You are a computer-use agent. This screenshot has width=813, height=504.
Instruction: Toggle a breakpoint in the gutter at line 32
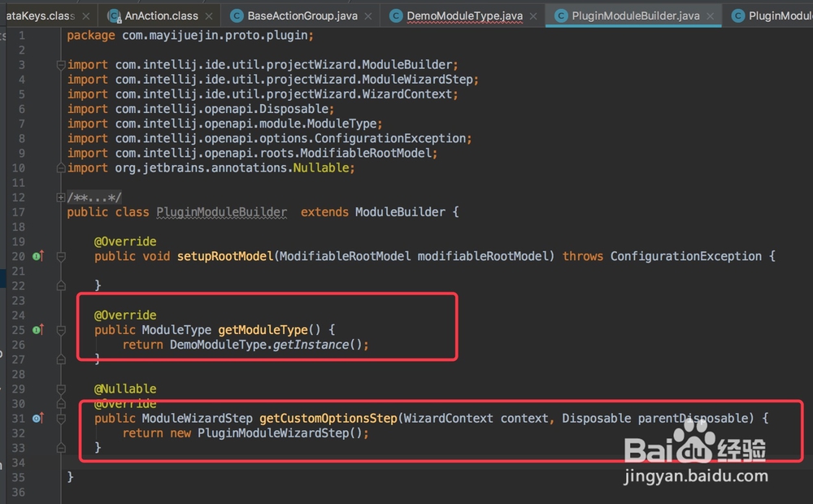50,432
